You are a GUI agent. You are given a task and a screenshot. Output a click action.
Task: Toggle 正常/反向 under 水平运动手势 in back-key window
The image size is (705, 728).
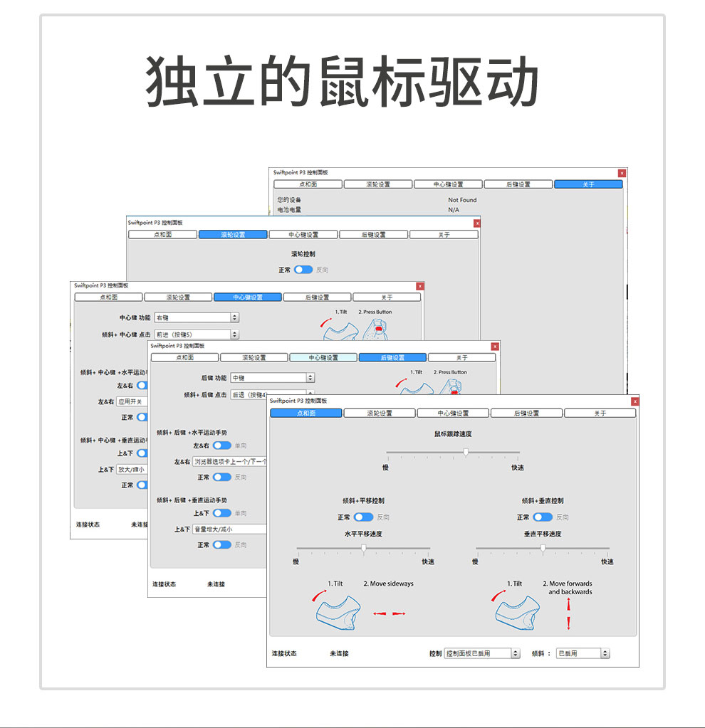pyautogui.click(x=221, y=478)
